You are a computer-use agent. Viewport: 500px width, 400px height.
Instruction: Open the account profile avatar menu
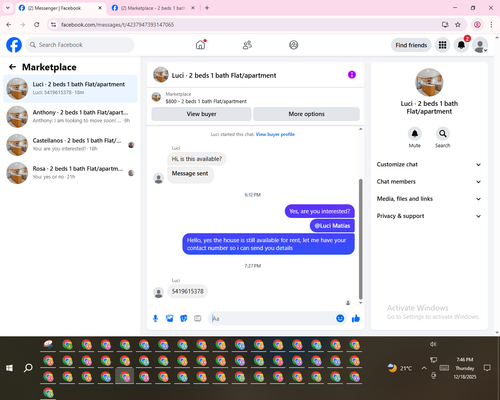click(x=480, y=45)
